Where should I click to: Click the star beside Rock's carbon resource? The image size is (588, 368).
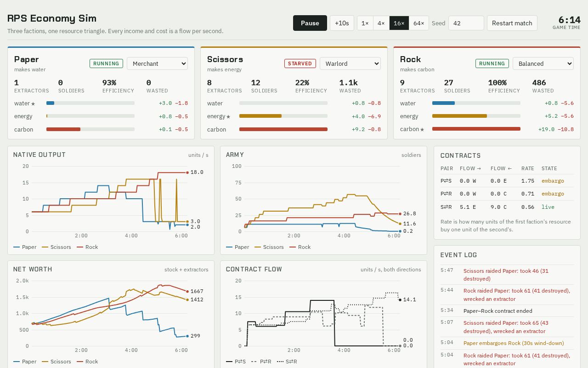click(422, 129)
